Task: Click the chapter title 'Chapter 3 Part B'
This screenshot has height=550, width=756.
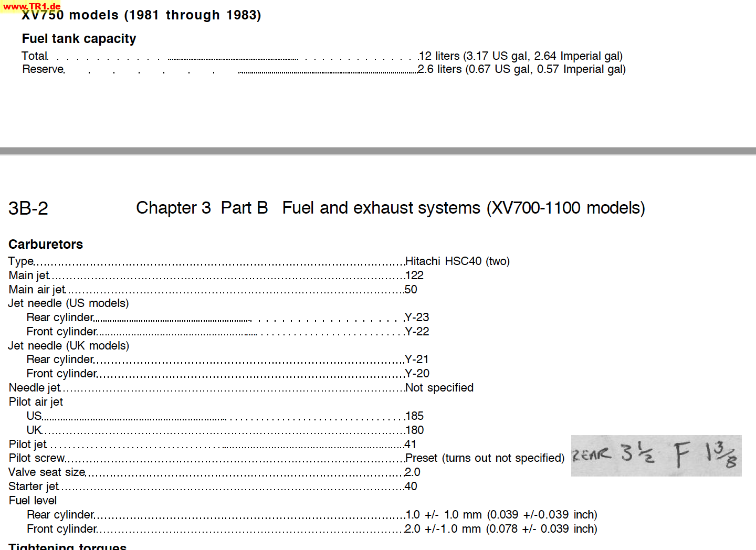Action: [x=202, y=208]
